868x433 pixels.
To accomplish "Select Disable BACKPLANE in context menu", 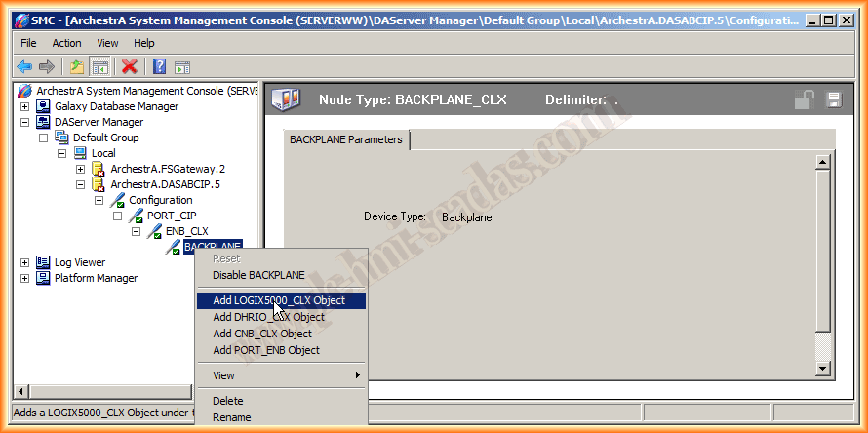I will (x=258, y=275).
